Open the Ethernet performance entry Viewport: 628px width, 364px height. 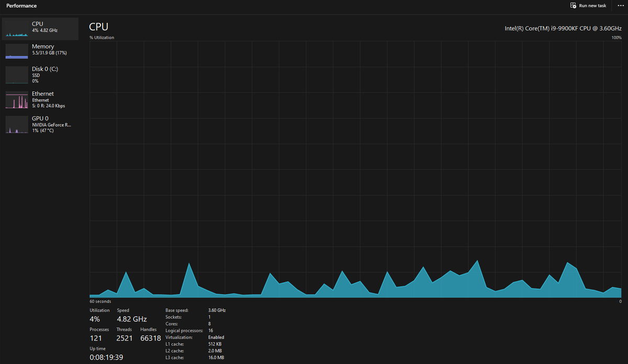(40, 99)
